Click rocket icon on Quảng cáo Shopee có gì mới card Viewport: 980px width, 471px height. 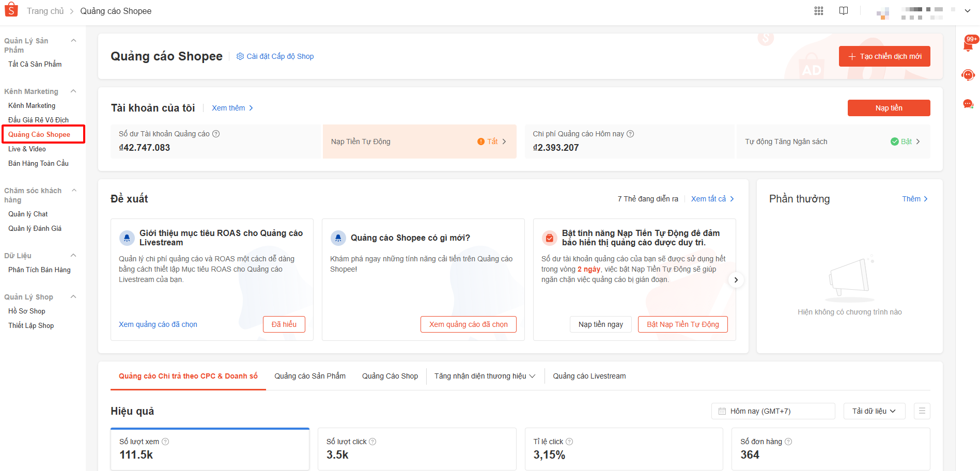pyautogui.click(x=338, y=238)
